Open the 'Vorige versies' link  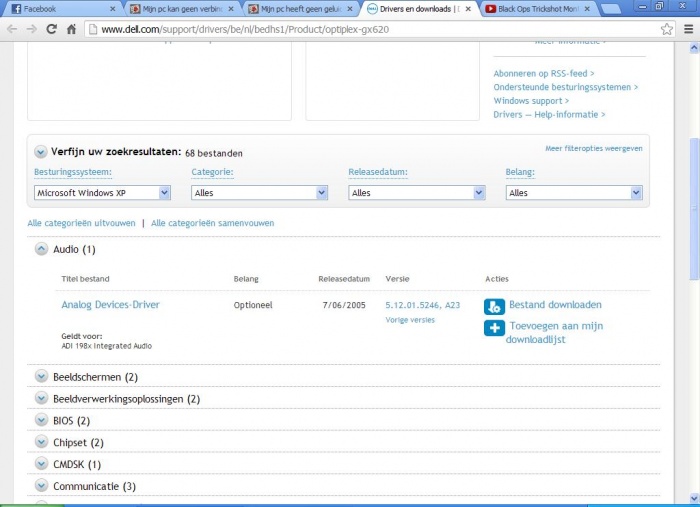pos(410,320)
